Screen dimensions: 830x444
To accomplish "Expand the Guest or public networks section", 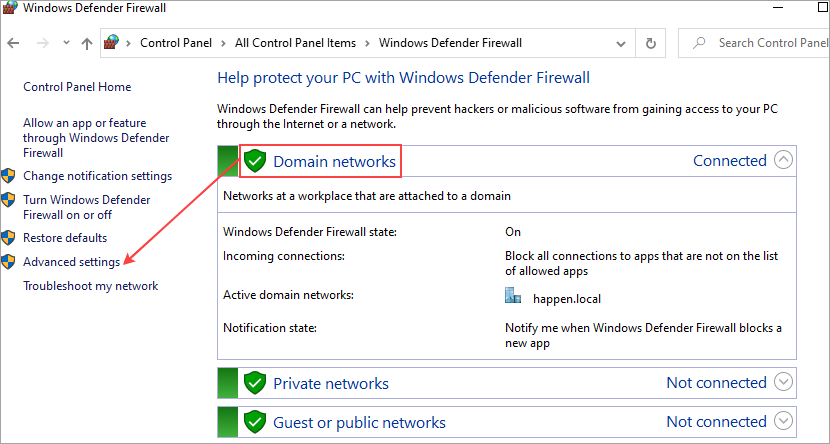I will click(784, 421).
